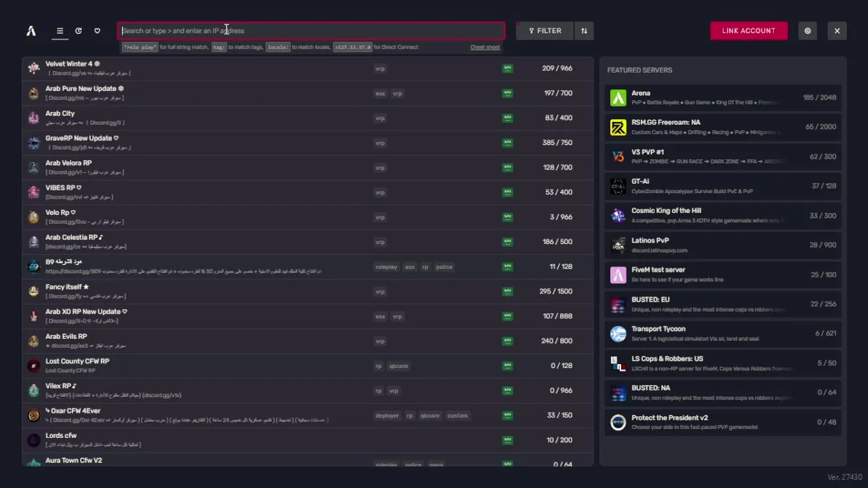Select the qbcore tag on Lost County CFW RP
The height and width of the screenshot is (488, 868).
pos(399,366)
